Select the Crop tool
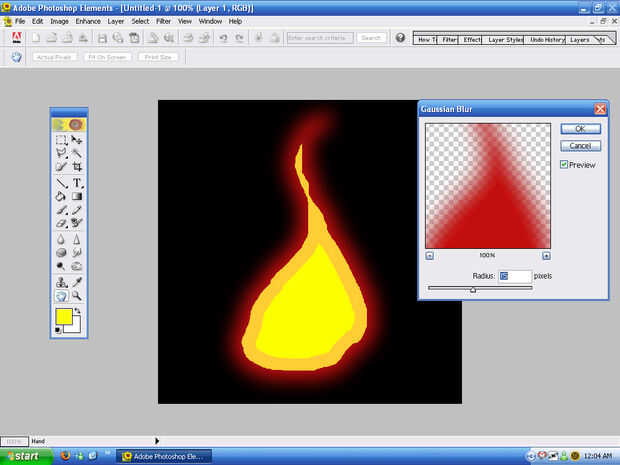Image resolution: width=620 pixels, height=465 pixels. (77, 166)
